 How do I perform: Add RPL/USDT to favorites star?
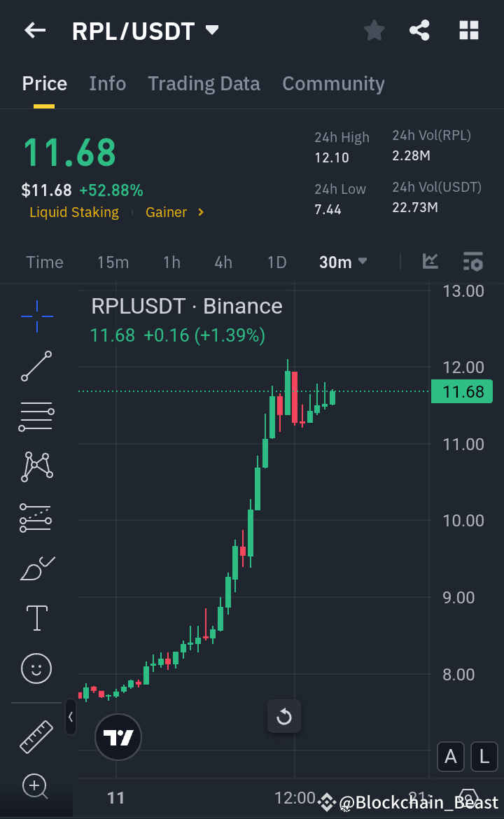coord(374,30)
